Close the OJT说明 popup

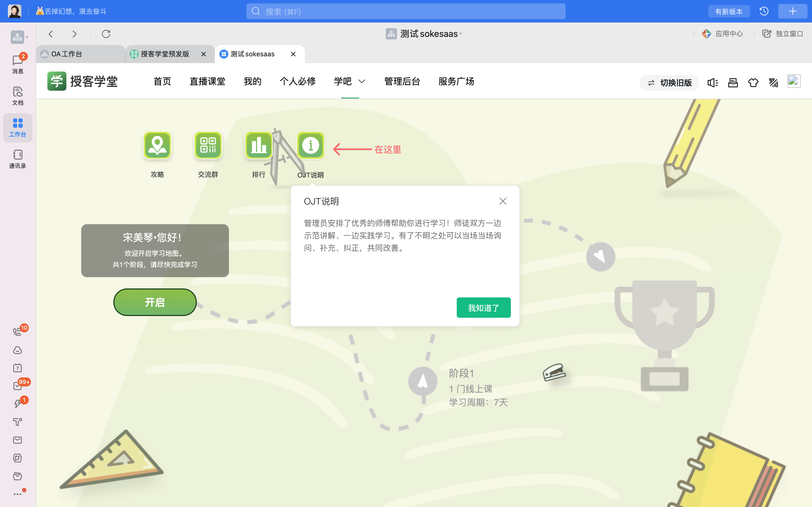coord(502,201)
